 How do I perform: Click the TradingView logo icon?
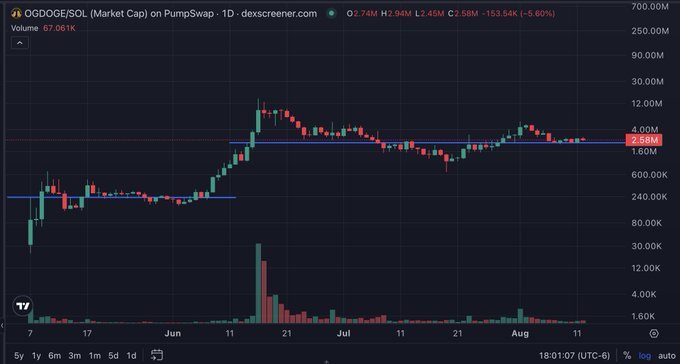[23, 306]
